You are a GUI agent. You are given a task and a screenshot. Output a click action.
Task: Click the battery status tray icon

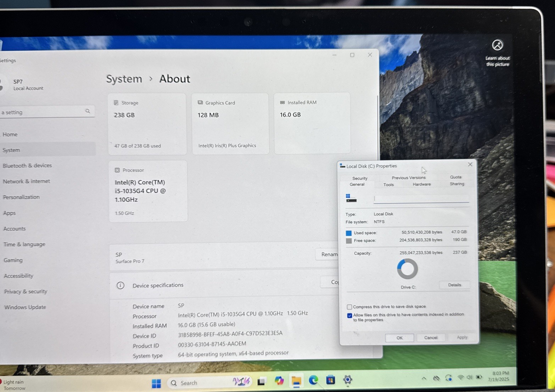coord(479,377)
